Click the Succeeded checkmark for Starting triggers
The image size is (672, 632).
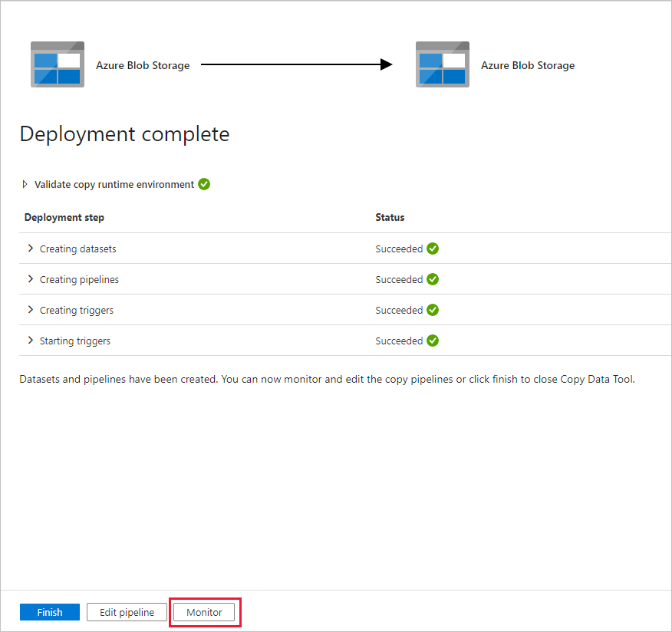433,341
